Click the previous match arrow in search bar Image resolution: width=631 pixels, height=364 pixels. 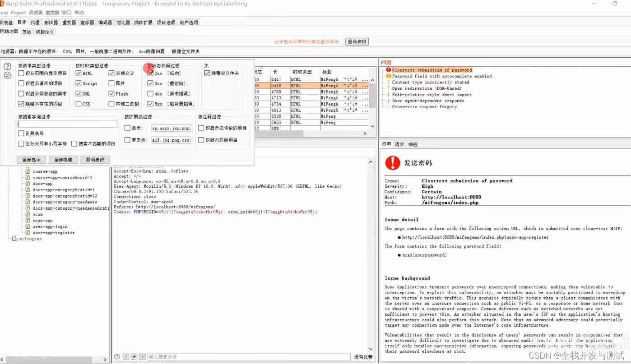[x=126, y=356]
